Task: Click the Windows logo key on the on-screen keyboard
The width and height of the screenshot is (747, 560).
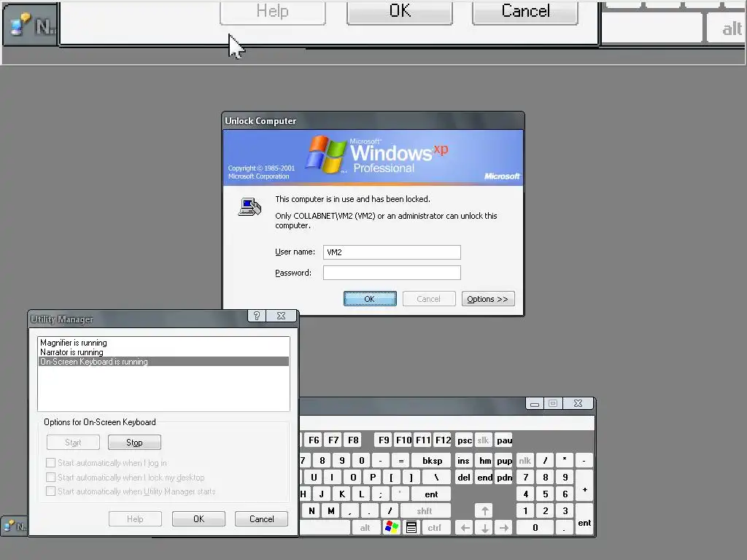Action: 392,527
